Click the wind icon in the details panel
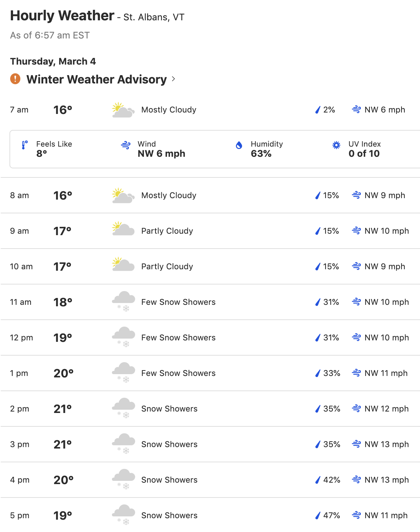The width and height of the screenshot is (420, 532). coord(126,145)
